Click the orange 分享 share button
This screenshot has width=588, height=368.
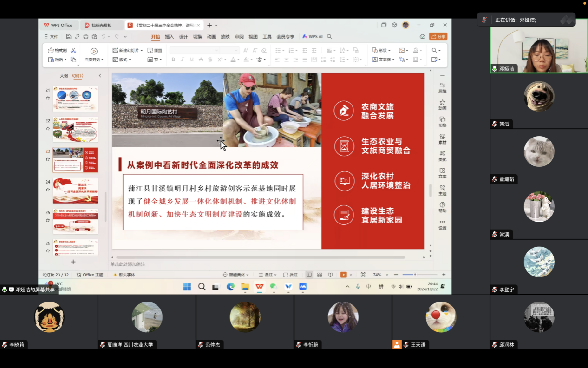click(x=438, y=37)
